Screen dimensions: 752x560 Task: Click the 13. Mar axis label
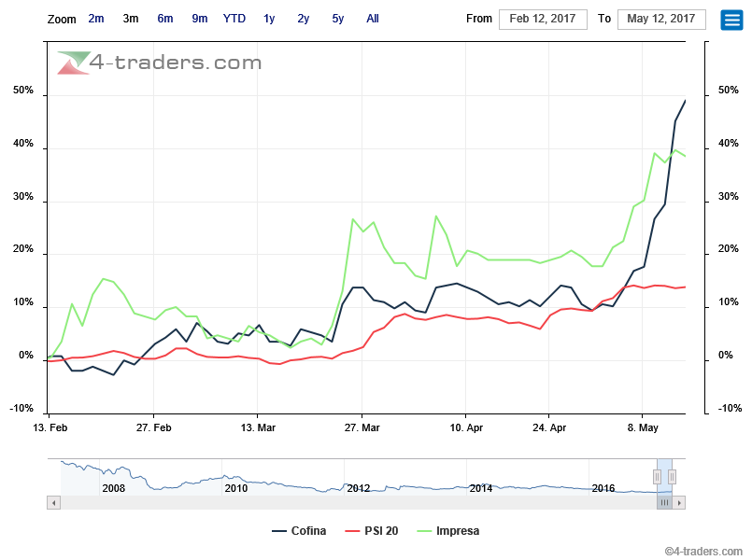tap(258, 427)
